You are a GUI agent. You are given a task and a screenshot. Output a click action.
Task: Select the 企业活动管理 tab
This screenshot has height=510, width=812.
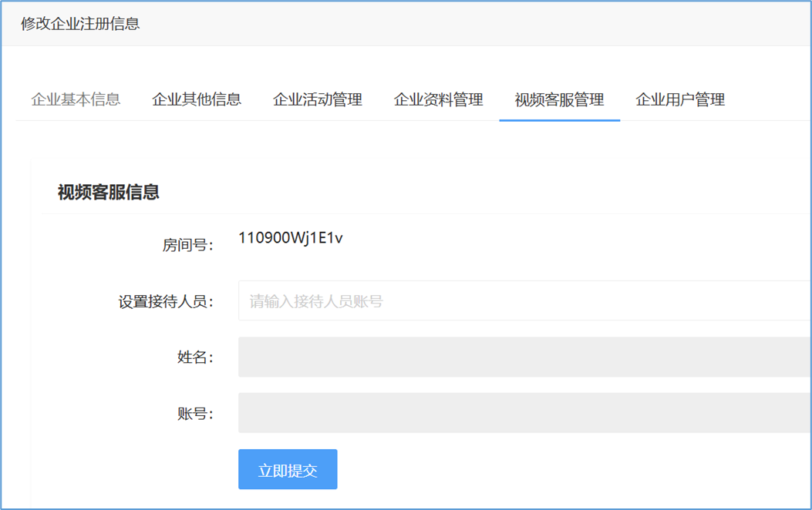point(318,99)
